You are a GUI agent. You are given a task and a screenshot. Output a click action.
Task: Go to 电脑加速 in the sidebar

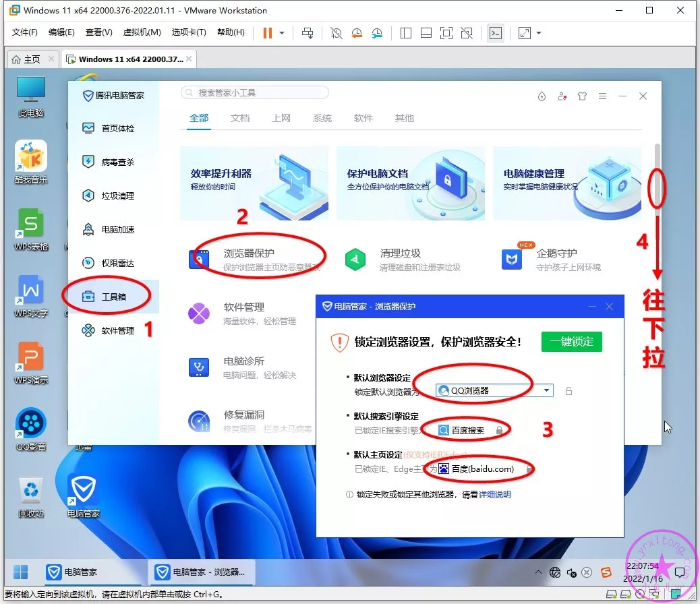tap(117, 229)
